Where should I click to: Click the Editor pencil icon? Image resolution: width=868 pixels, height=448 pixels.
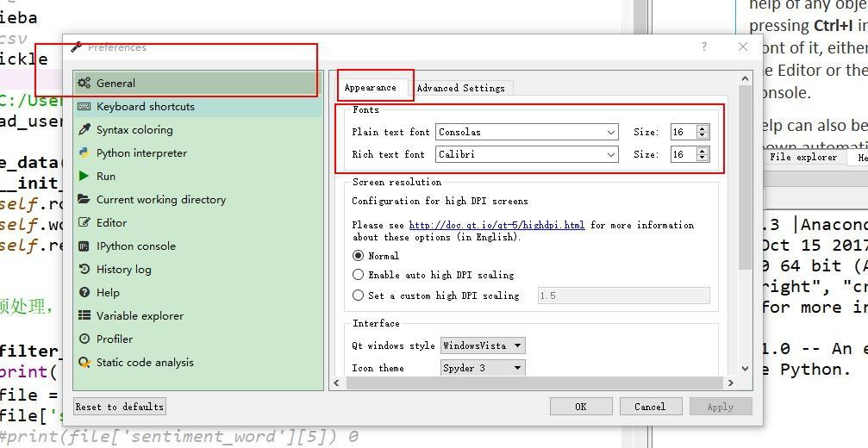tap(84, 222)
